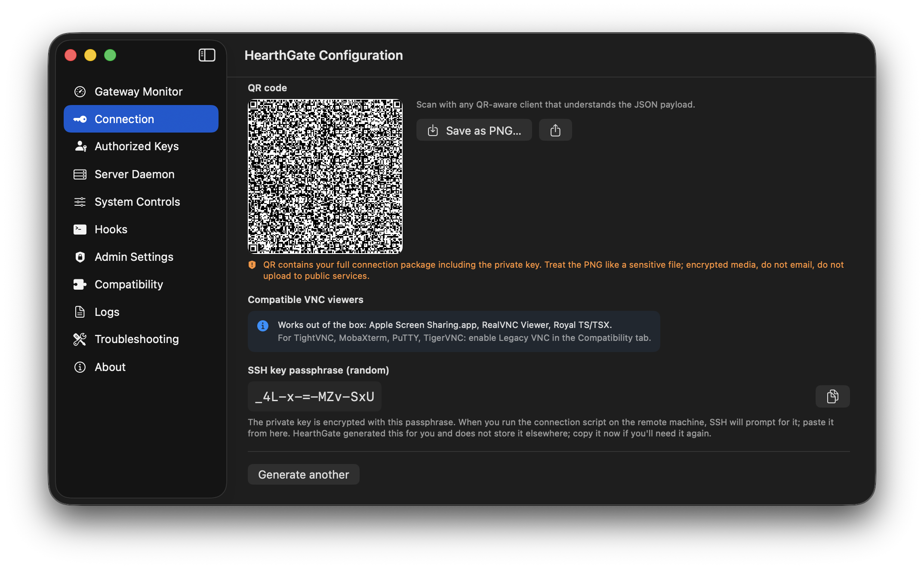The width and height of the screenshot is (924, 569).
Task: Navigate to the Compatibility tab
Action: tap(141, 284)
